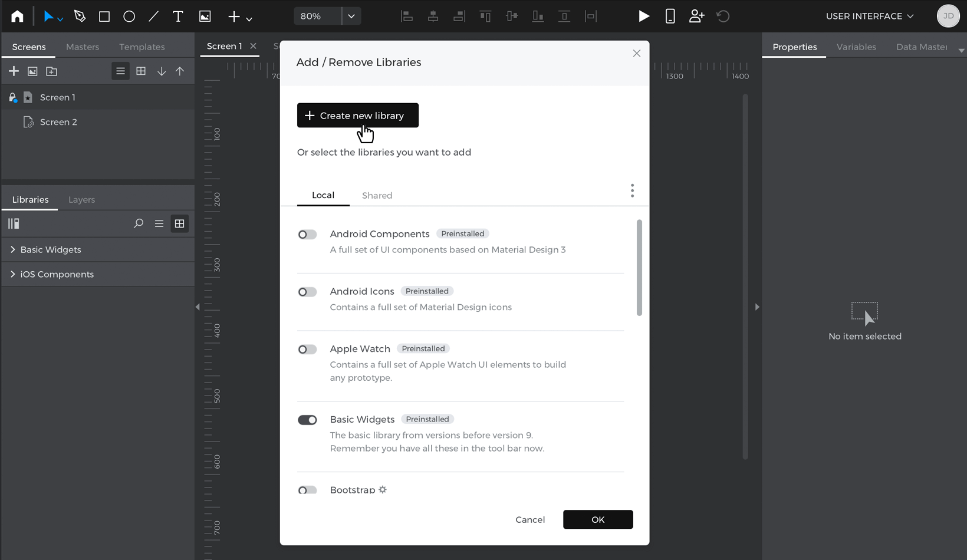This screenshot has width=967, height=560.
Task: Click the Align horizontal center icon
Action: pyautogui.click(x=433, y=17)
